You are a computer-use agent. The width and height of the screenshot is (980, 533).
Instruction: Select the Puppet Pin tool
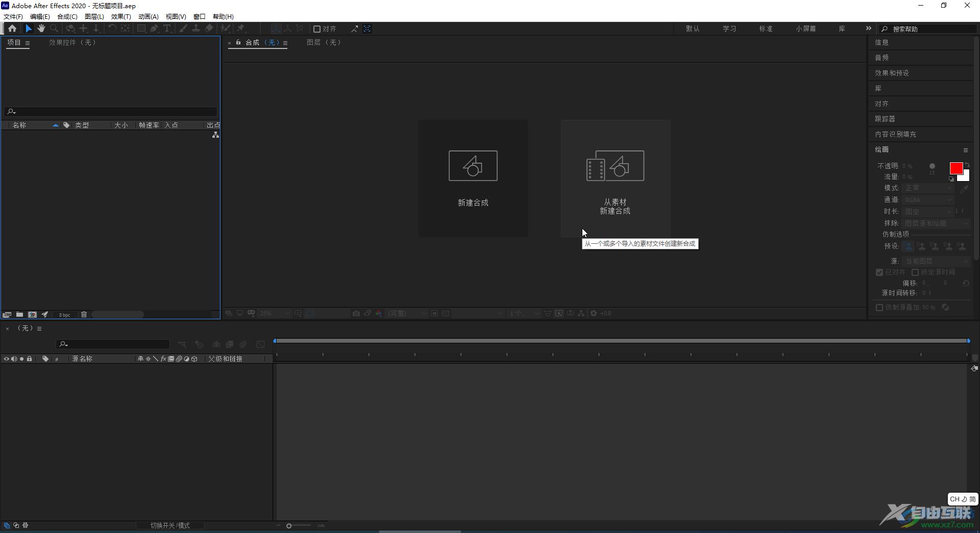pos(241,29)
